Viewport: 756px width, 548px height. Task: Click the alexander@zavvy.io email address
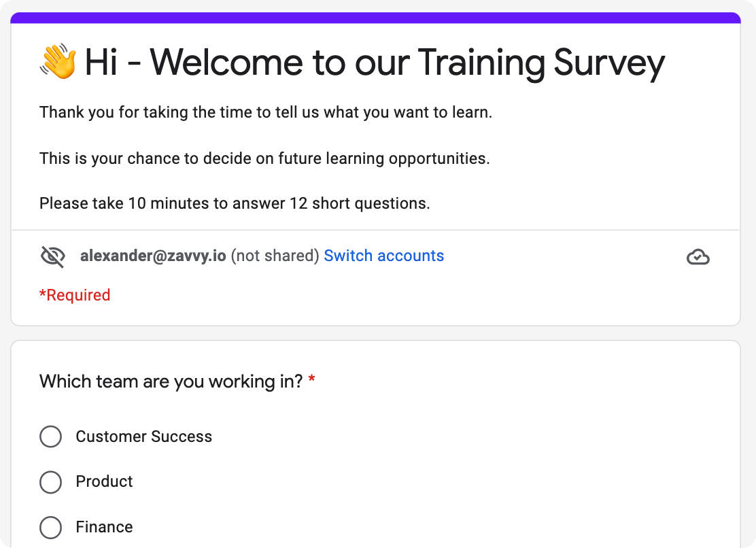pos(153,256)
